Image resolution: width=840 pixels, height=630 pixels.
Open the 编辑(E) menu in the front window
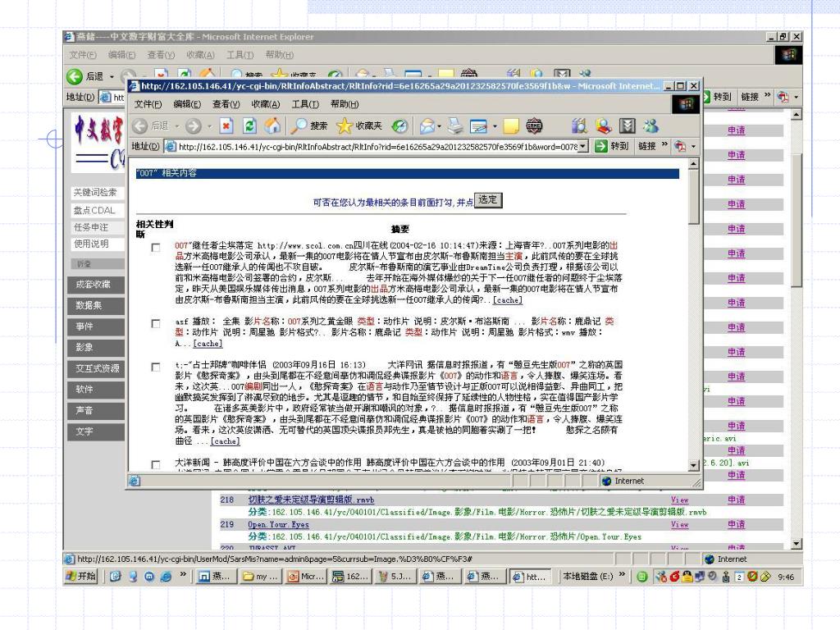(x=187, y=104)
